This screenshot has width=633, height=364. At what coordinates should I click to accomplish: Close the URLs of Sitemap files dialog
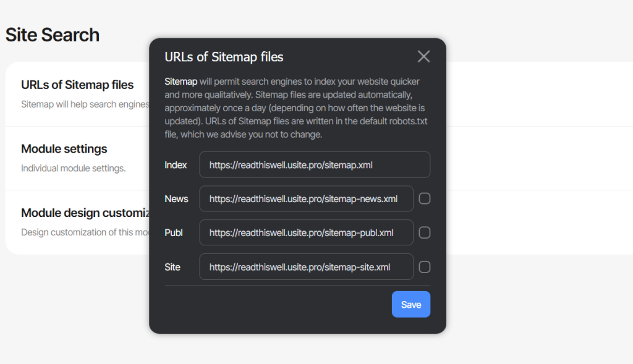(423, 56)
